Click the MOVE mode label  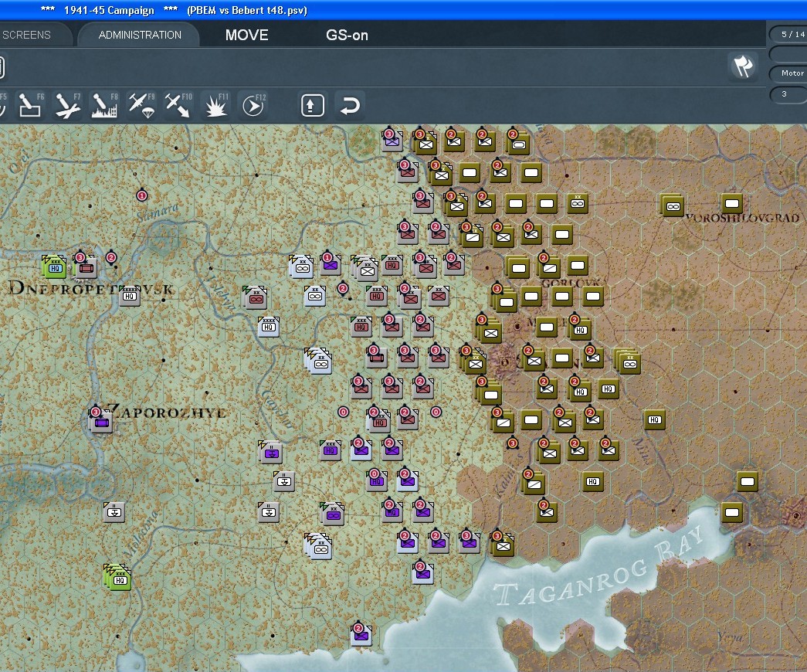246,35
